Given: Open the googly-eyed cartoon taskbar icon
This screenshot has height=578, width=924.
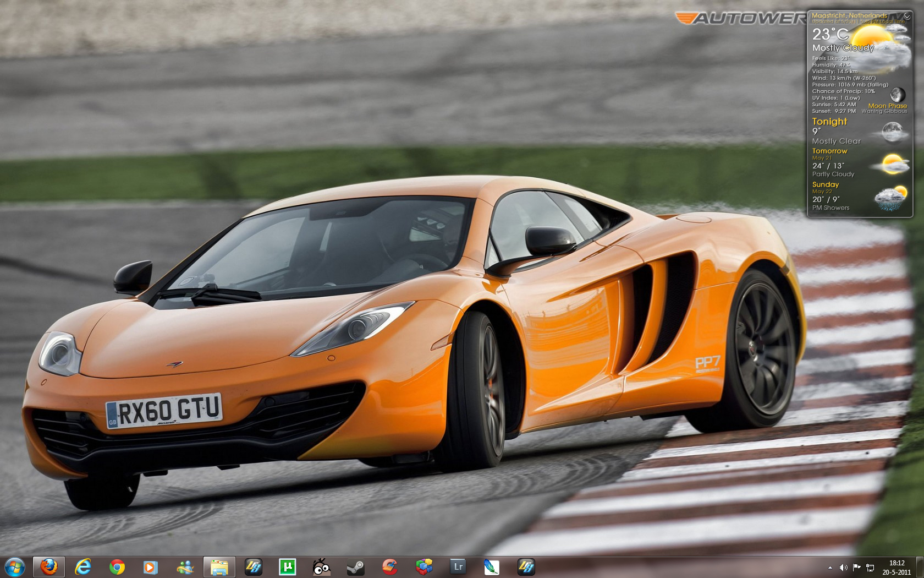Looking at the screenshot, I should (x=321, y=566).
